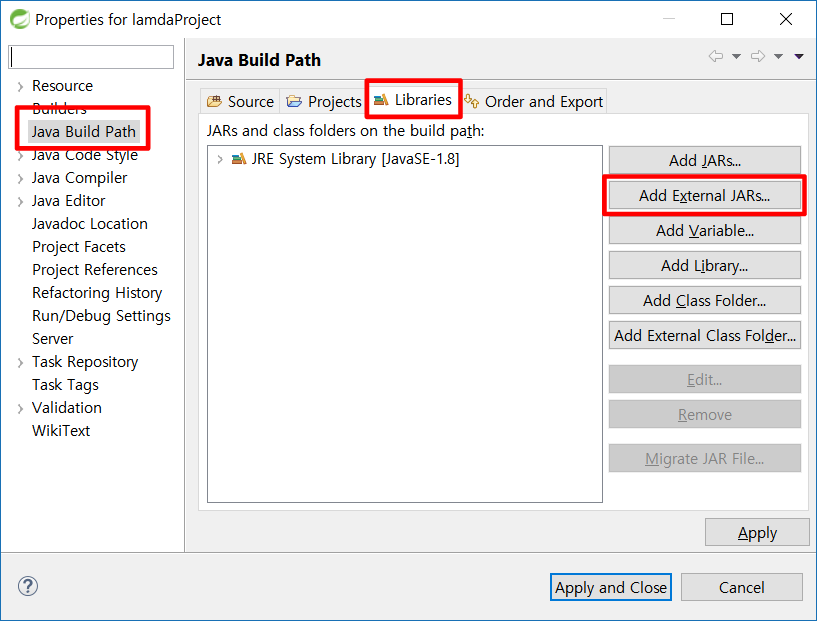This screenshot has height=621, width=817.
Task: Go back with the left arrow icon
Action: pyautogui.click(x=716, y=56)
